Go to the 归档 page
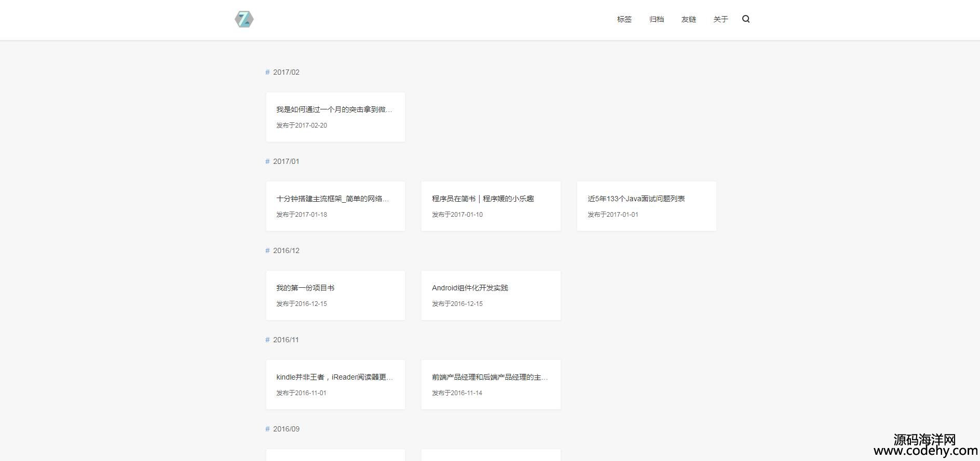 (657, 19)
